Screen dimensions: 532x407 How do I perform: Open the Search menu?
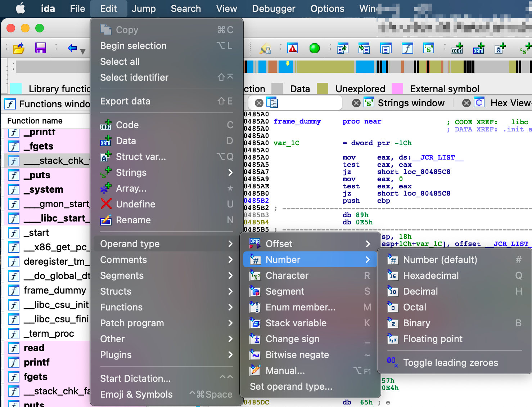click(186, 9)
